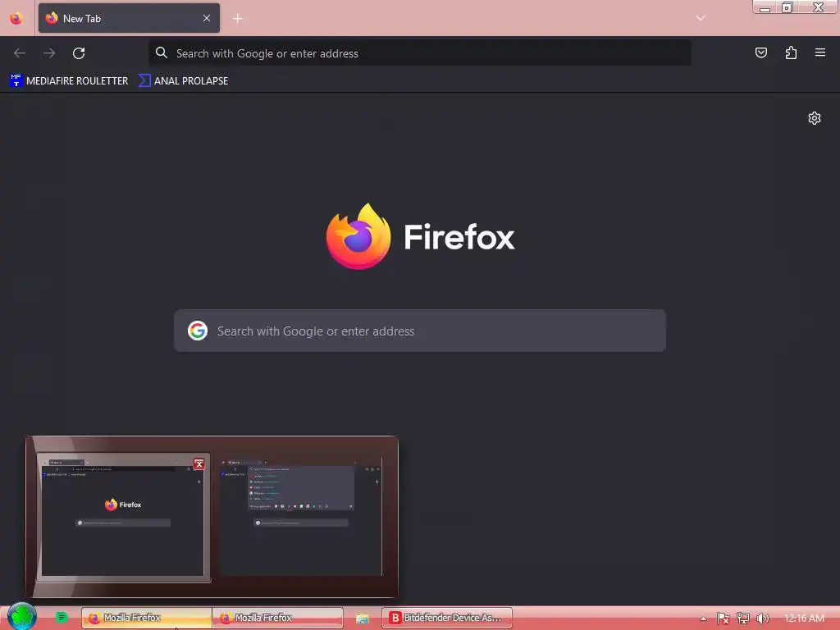This screenshot has height=630, width=840.
Task: Open new tab personalize gear
Action: click(x=815, y=118)
